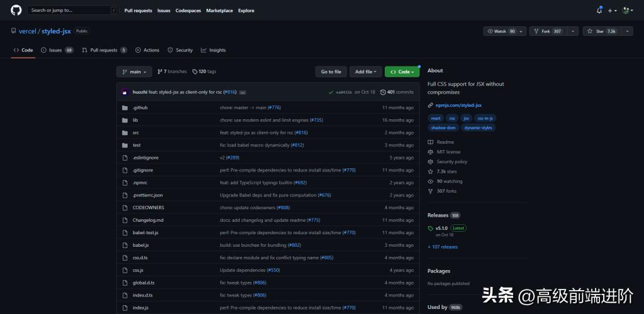Click the css-in-js topic tag
Image resolution: width=644 pixels, height=314 pixels.
point(486,118)
